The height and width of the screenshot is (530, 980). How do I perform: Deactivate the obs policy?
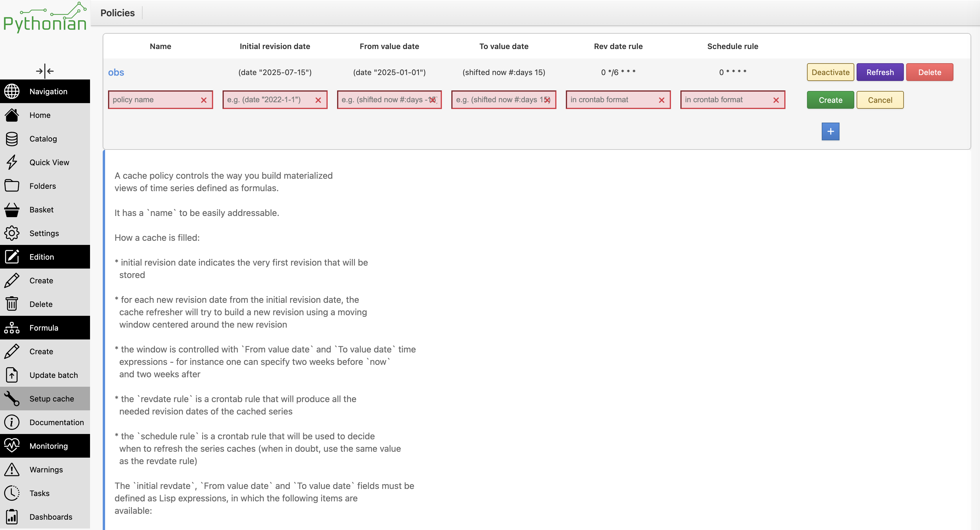click(x=830, y=72)
